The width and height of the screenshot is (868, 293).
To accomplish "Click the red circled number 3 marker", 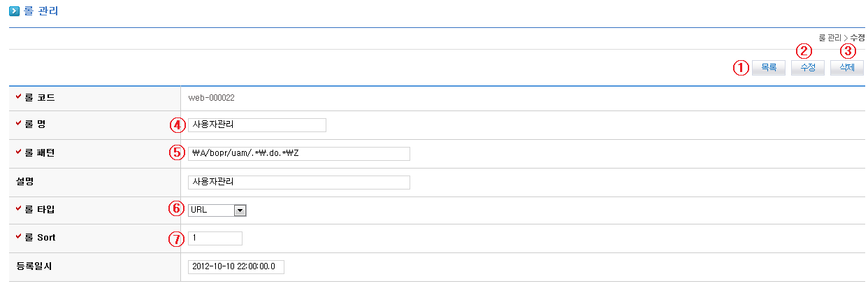I will [x=848, y=50].
